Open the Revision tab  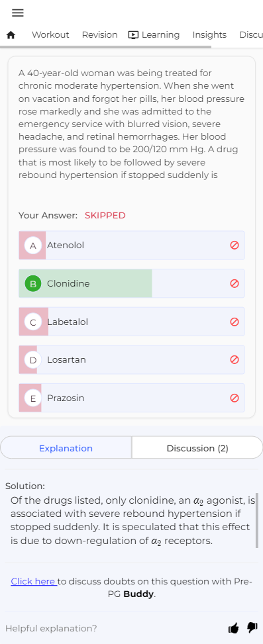point(99,35)
